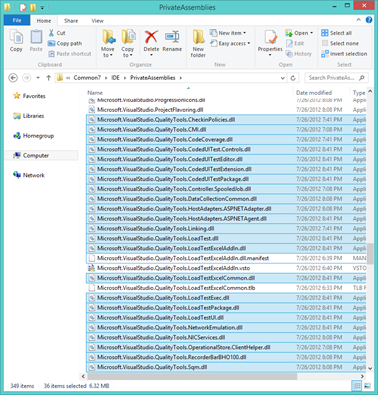
Task: Create a New folder
Action: pos(198,43)
